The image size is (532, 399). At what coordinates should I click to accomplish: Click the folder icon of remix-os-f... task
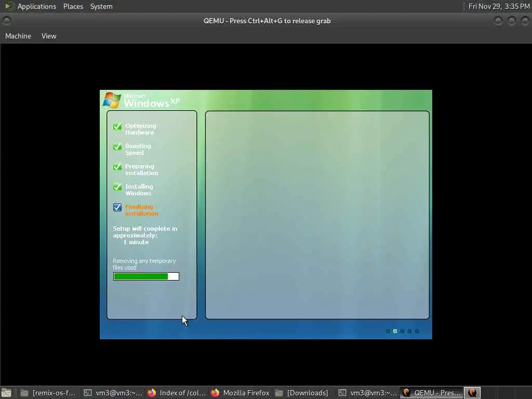pyautogui.click(x=24, y=393)
